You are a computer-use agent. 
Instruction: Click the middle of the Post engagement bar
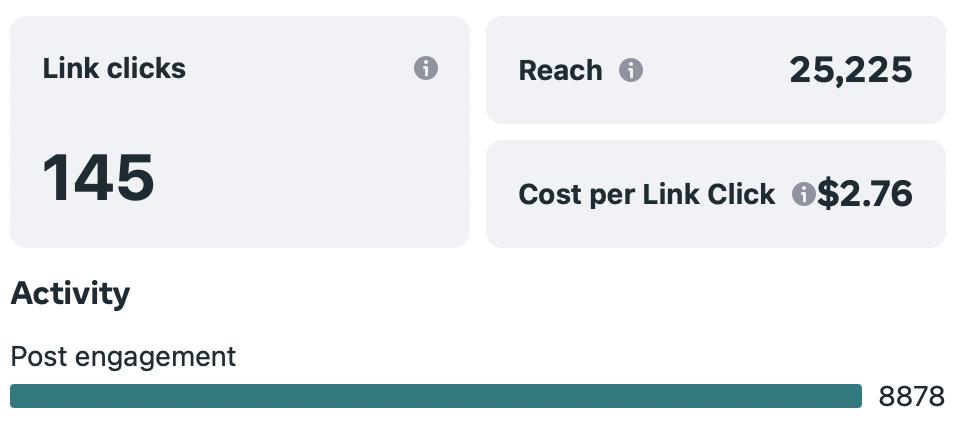click(436, 396)
